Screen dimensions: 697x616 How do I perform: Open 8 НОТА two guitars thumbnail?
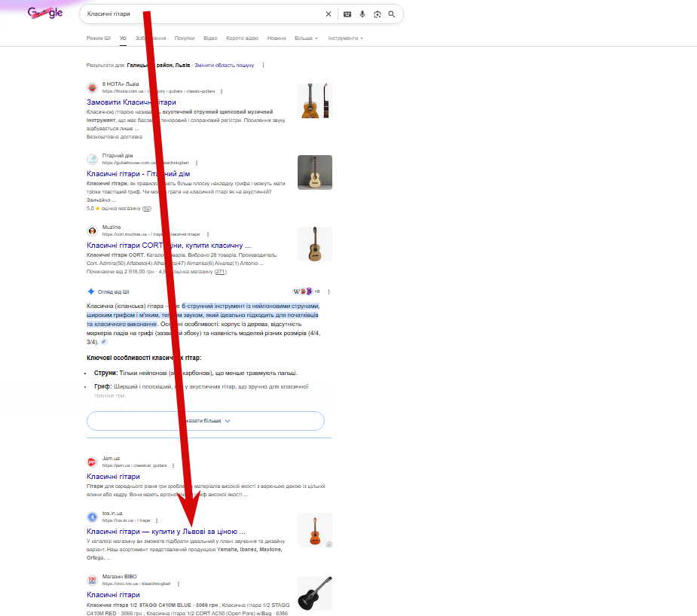click(315, 101)
